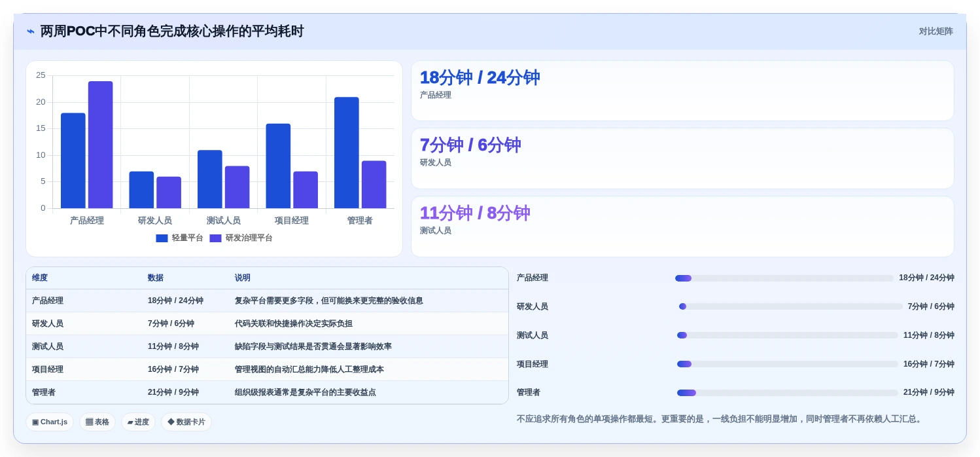Click the lightning icon beside the title

(31, 31)
